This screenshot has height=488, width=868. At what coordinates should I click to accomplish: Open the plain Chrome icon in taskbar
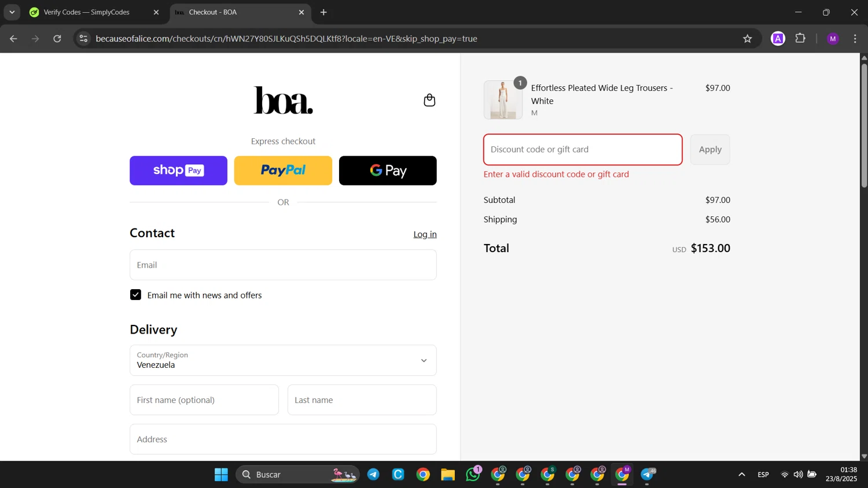click(x=423, y=475)
